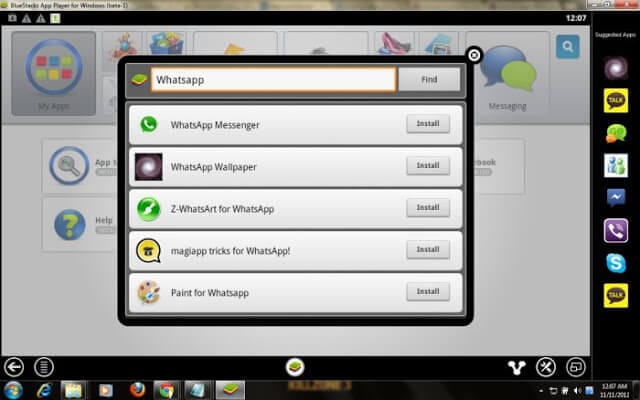Select WhatsApp Wallpaper result text
640x400 pixels.
(x=213, y=167)
